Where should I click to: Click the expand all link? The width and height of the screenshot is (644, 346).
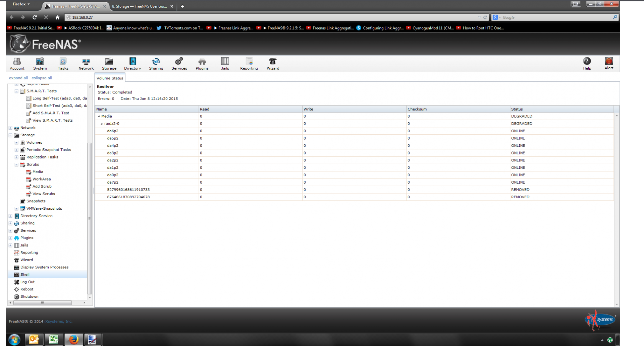(18, 78)
